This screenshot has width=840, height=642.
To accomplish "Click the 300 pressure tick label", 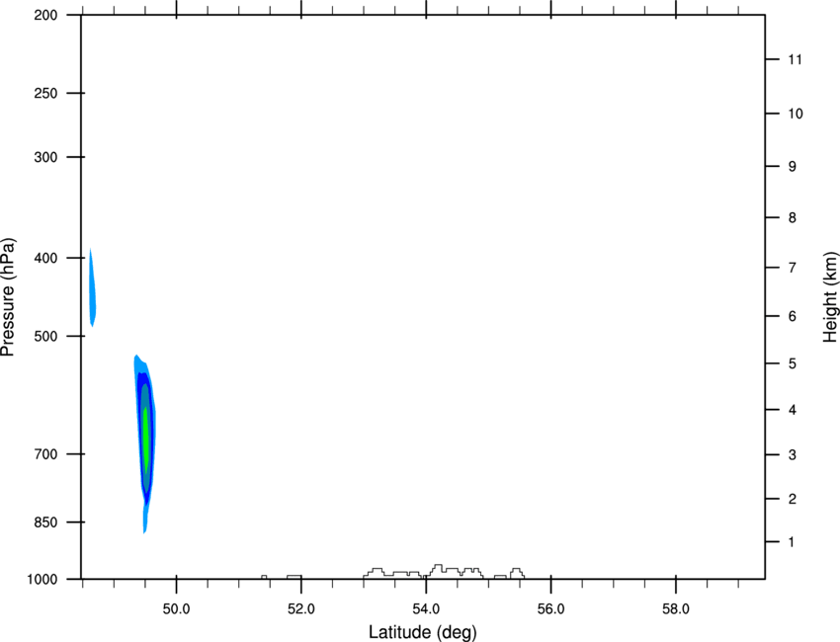I will pyautogui.click(x=45, y=157).
